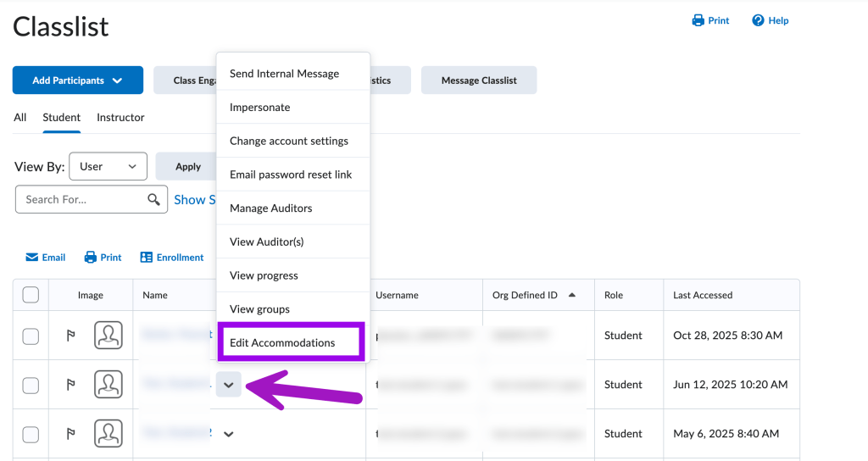This screenshot has width=868, height=461.
Task: Open the View By User dropdown
Action: click(x=108, y=167)
